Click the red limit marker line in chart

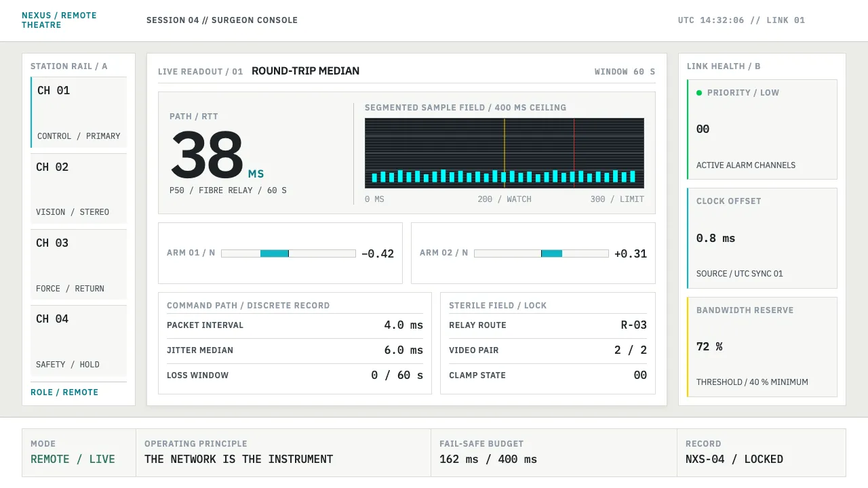574,153
